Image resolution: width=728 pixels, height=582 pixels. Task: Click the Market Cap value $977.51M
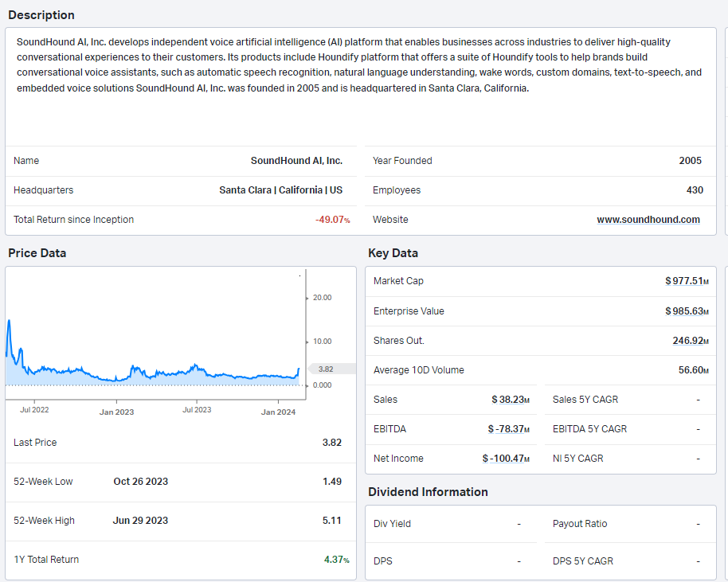point(687,281)
